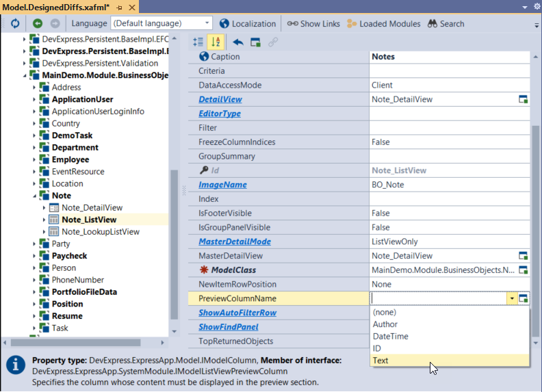
Task: Follow the DetailView property link
Action: 220,100
